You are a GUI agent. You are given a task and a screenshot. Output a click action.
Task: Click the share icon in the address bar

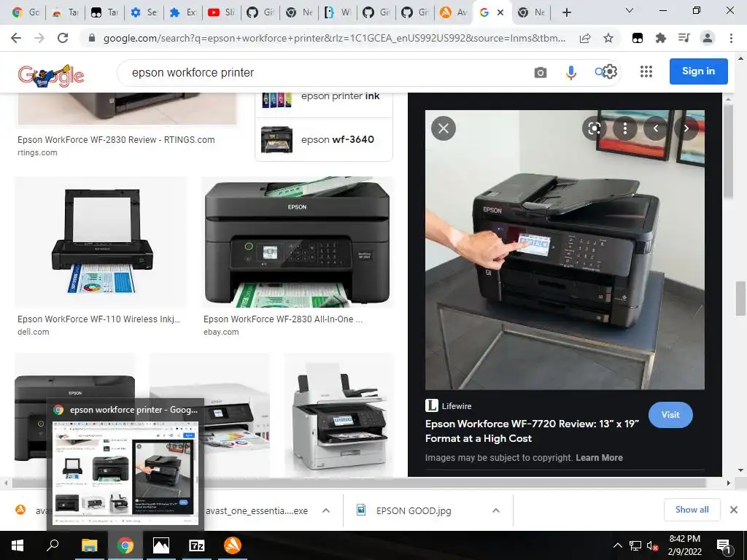click(585, 39)
